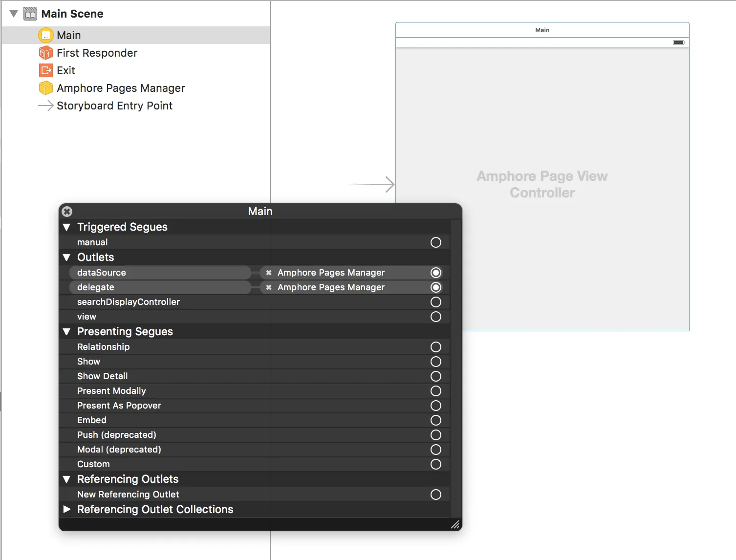
Task: Click the Amphore Pages Manager object icon
Action: [45, 88]
